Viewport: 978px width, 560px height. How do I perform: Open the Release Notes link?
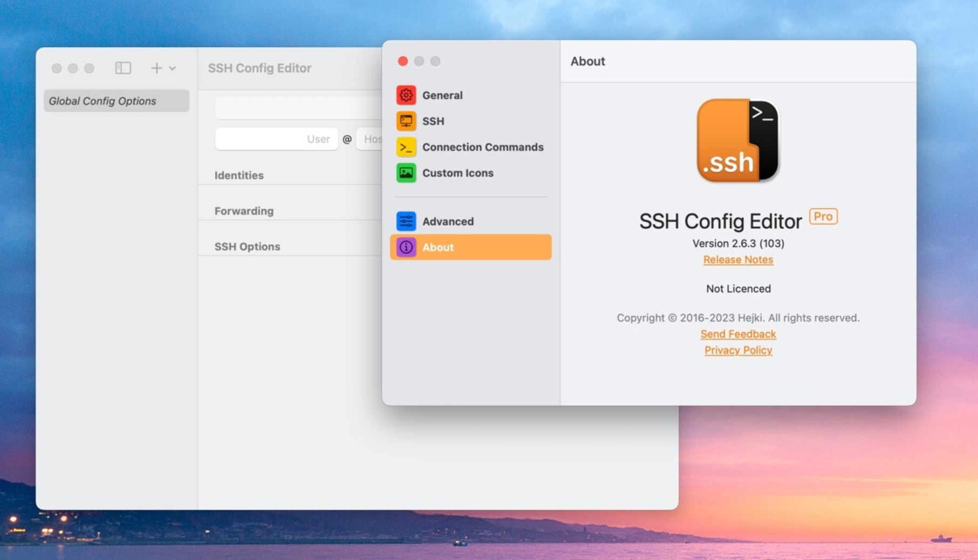click(x=738, y=259)
